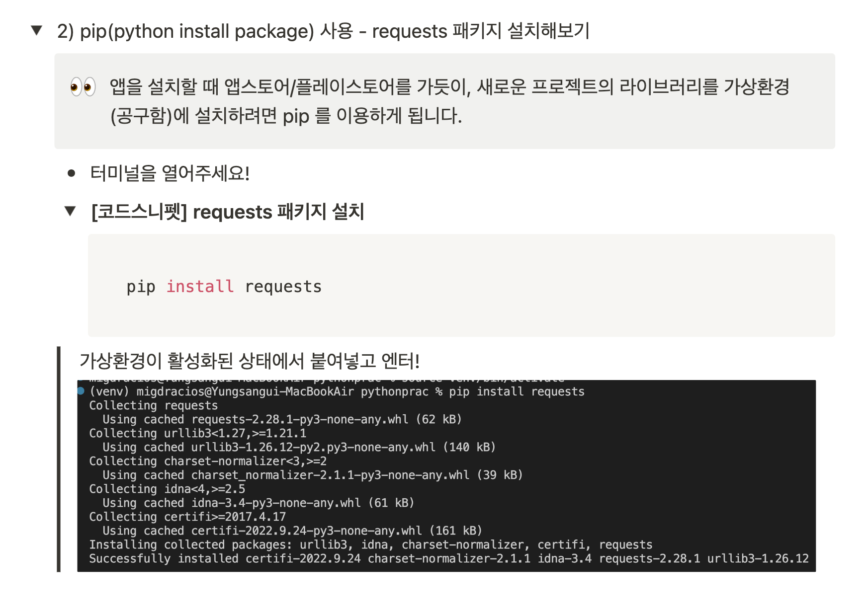Collapse the '[코드스니펫] requests 패키지 설치' toggle triangle

point(71,212)
